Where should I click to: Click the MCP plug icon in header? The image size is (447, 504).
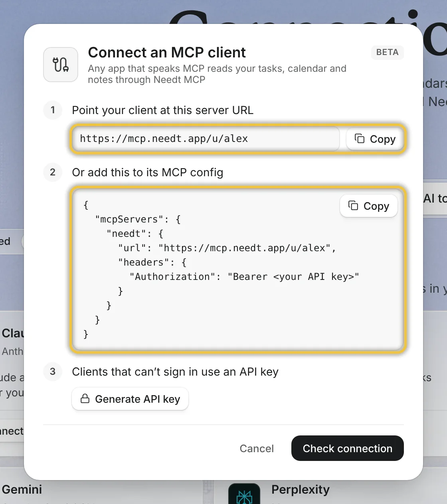61,65
